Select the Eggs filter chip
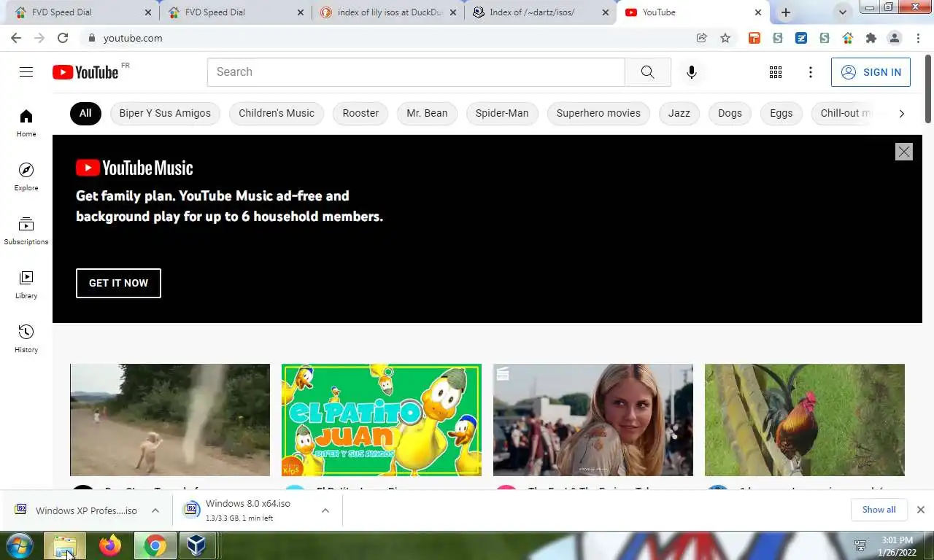 (781, 113)
